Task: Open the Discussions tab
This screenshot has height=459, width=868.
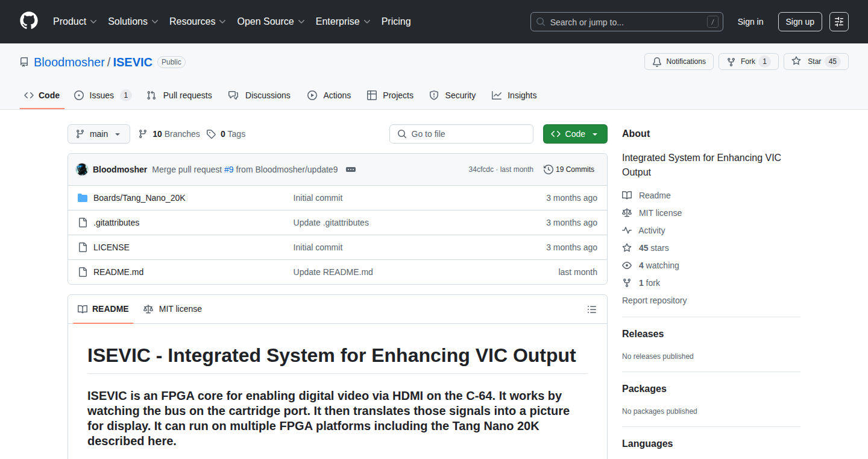Action: tap(259, 95)
